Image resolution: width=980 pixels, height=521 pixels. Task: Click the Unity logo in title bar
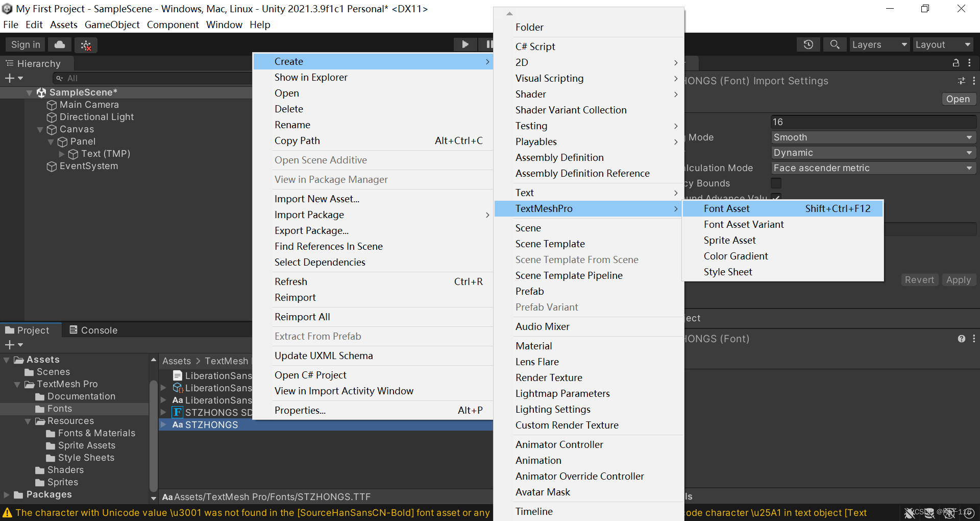pyautogui.click(x=7, y=9)
